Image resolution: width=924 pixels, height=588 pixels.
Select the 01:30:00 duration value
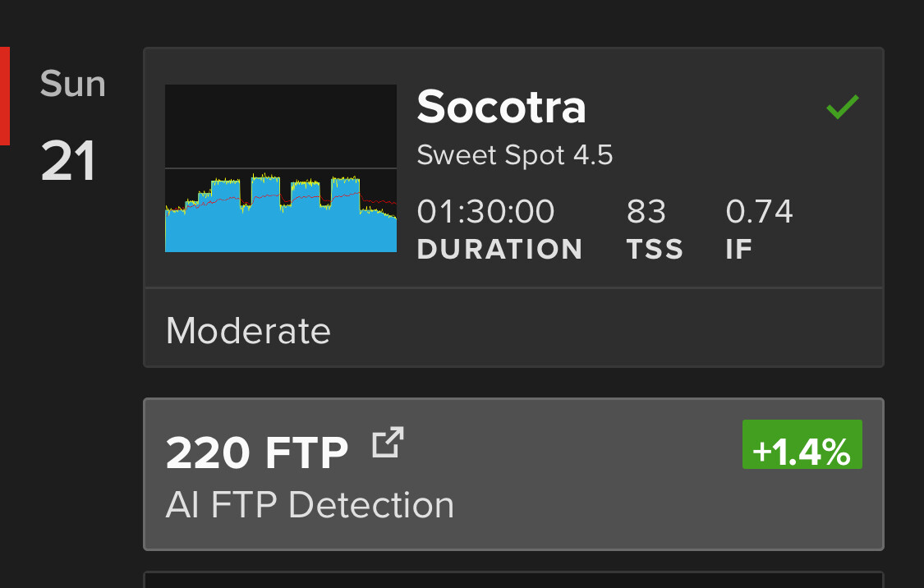(x=486, y=212)
